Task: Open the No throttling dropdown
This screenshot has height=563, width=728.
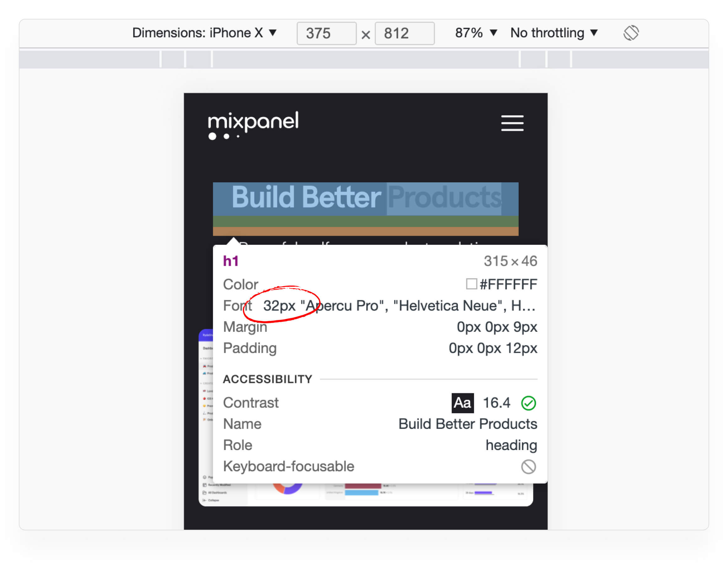Action: [x=553, y=33]
